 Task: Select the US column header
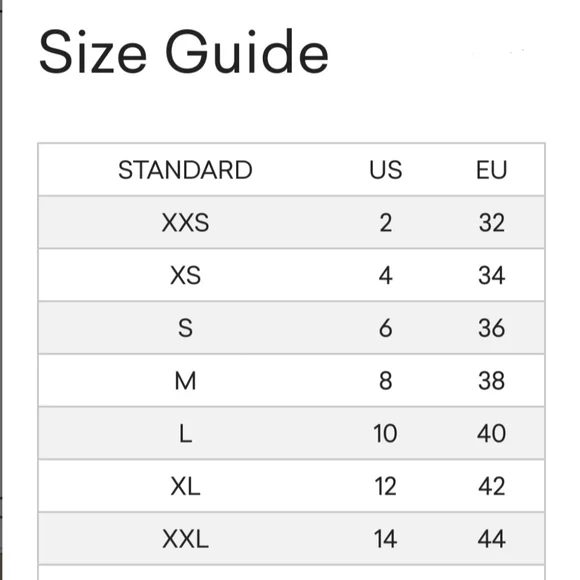[x=385, y=170]
